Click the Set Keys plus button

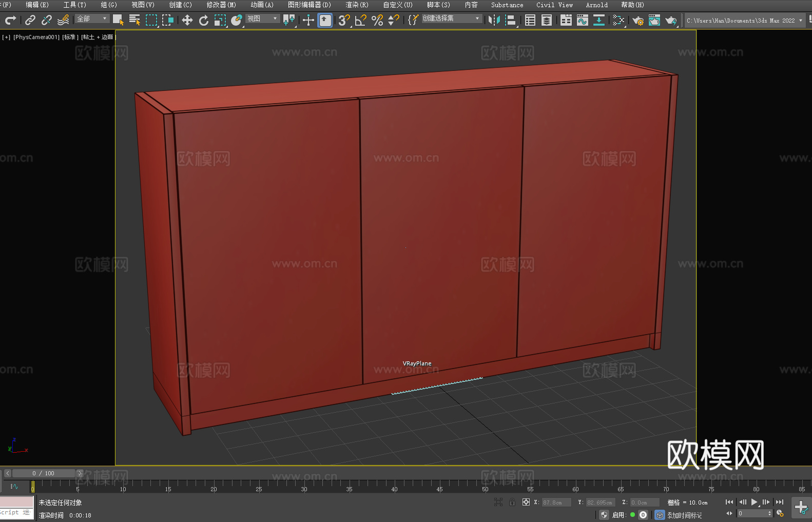pos(801,508)
